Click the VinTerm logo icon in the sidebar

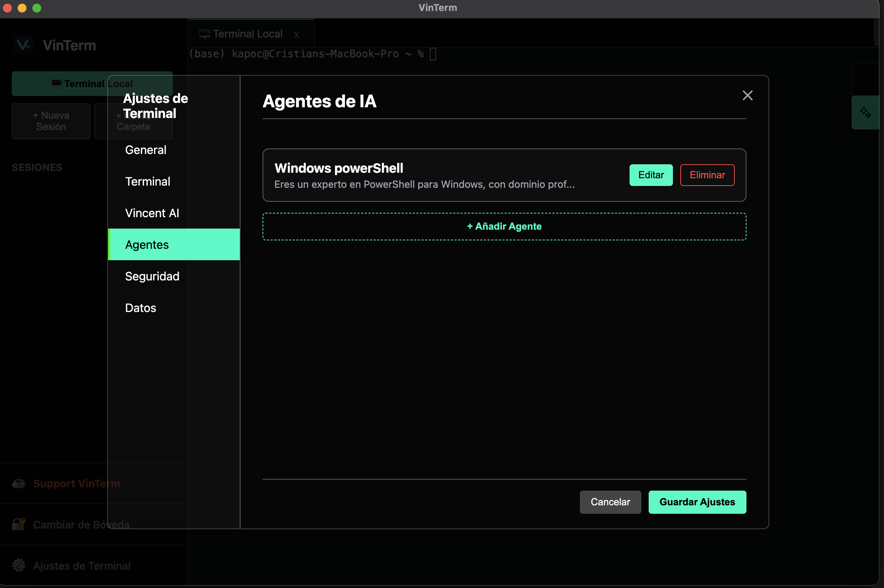(x=23, y=45)
